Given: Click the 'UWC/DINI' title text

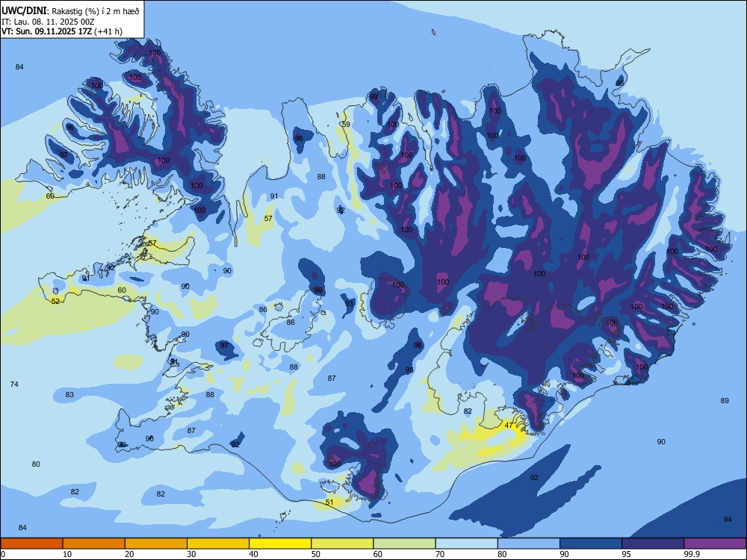Looking at the screenshot, I should click(x=24, y=10).
